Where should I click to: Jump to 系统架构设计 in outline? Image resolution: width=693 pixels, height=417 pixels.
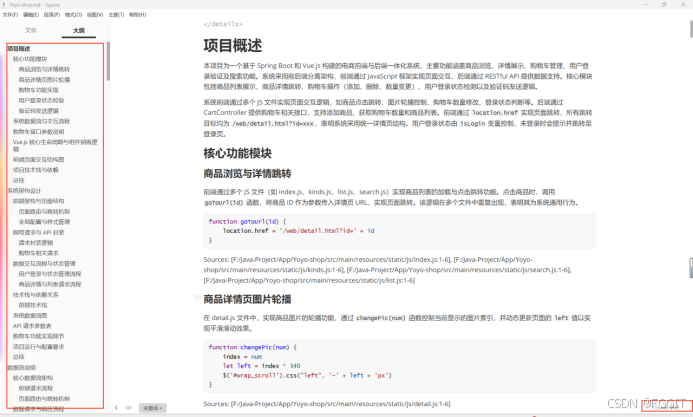(x=24, y=191)
